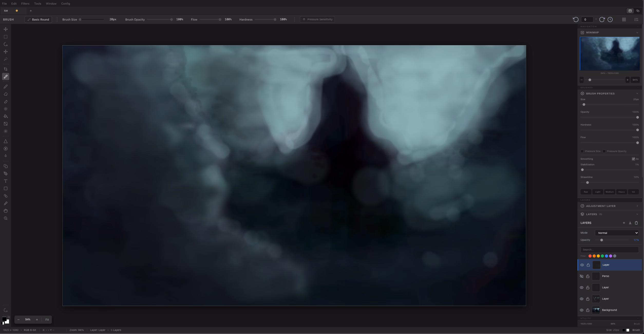Viewport: 644px width, 334px height.
Task: Add a new document tab
Action: pyautogui.click(x=31, y=11)
